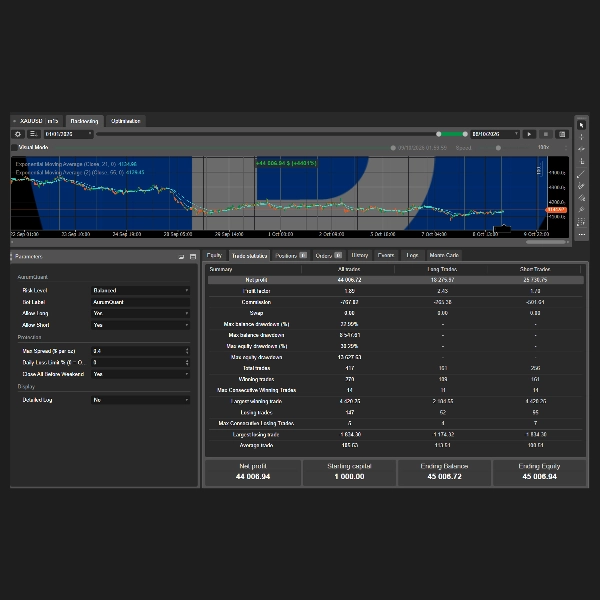The height and width of the screenshot is (600, 600).
Task: Select the vertical measure tool in drawing toolbar
Action: [581, 161]
